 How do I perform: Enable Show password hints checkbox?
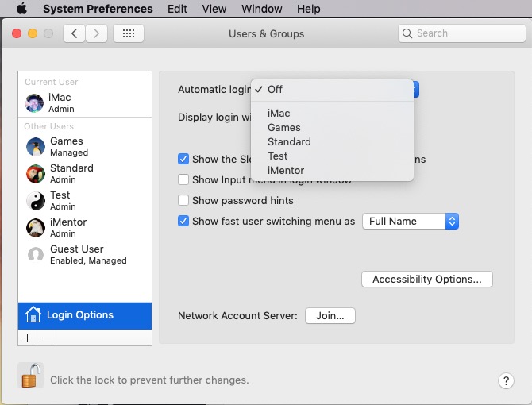(183, 200)
